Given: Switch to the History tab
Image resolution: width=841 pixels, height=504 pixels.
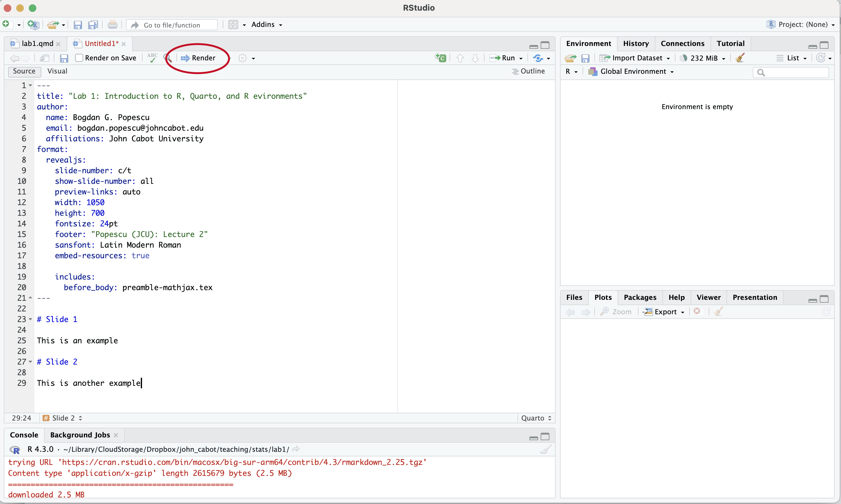Looking at the screenshot, I should click(636, 43).
